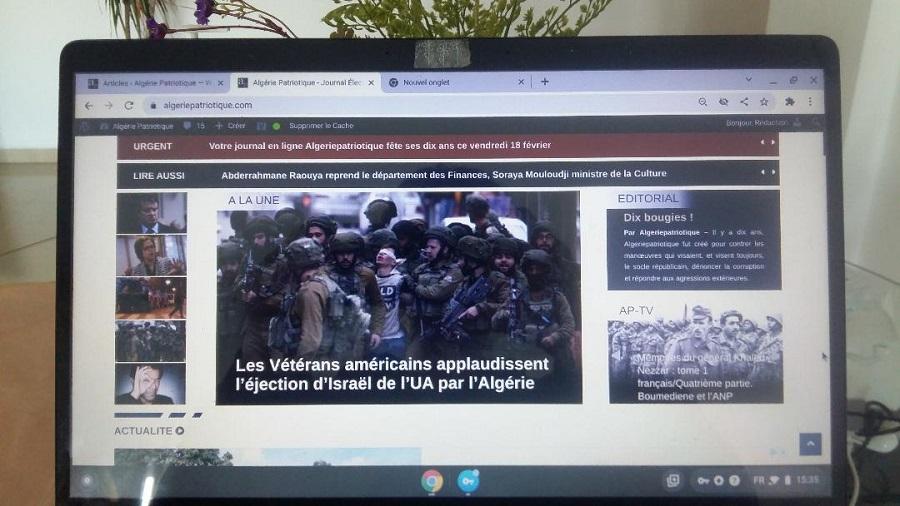This screenshot has width=900, height=506.
Task: Open the zoom magnifier in the address bar
Action: (x=703, y=102)
